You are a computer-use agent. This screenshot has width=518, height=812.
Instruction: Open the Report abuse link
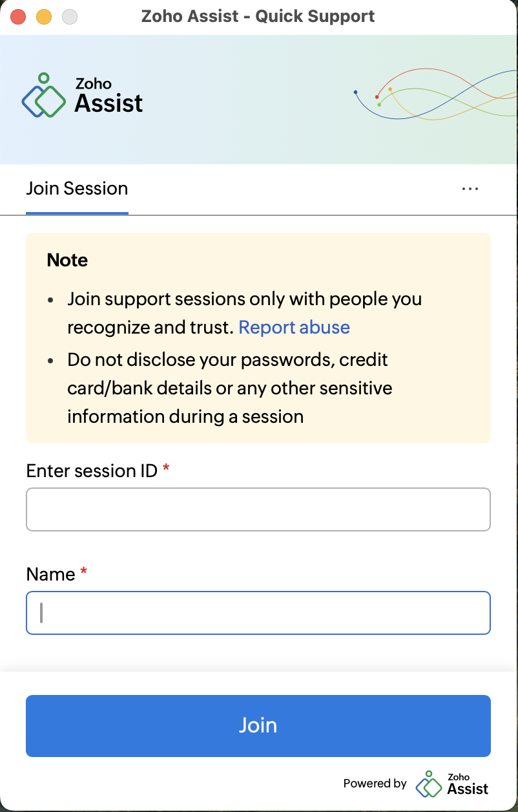click(x=294, y=327)
